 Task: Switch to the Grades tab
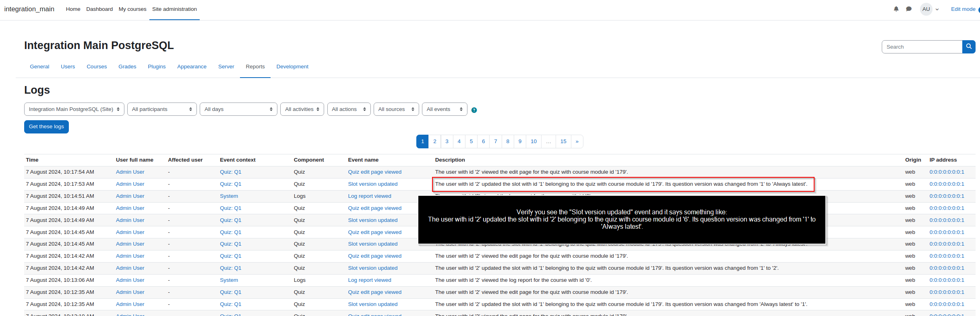(127, 67)
